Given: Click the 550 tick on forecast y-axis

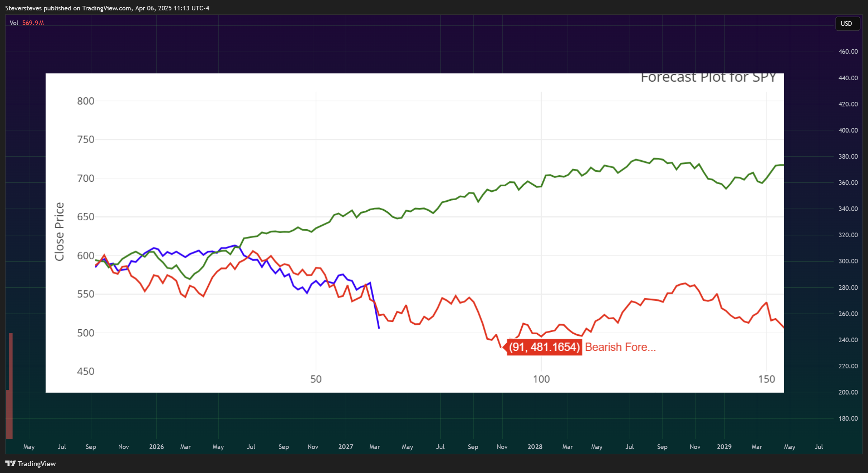Looking at the screenshot, I should coord(86,294).
